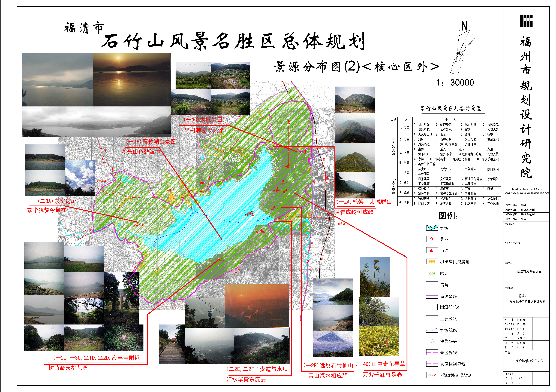Click the 水域 water legend swatch
Screen dimensions: 556x392
coord(432,228)
